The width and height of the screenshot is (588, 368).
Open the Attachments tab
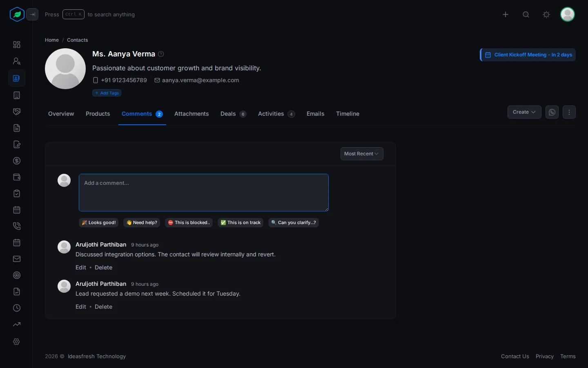[x=192, y=114]
